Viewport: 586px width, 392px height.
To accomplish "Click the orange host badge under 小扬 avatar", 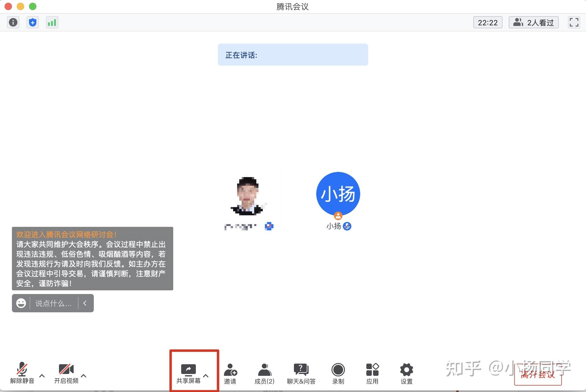I will [338, 216].
